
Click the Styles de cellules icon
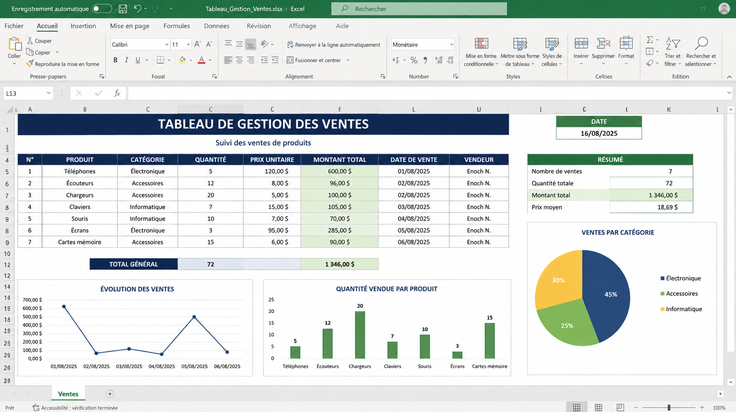click(x=552, y=44)
